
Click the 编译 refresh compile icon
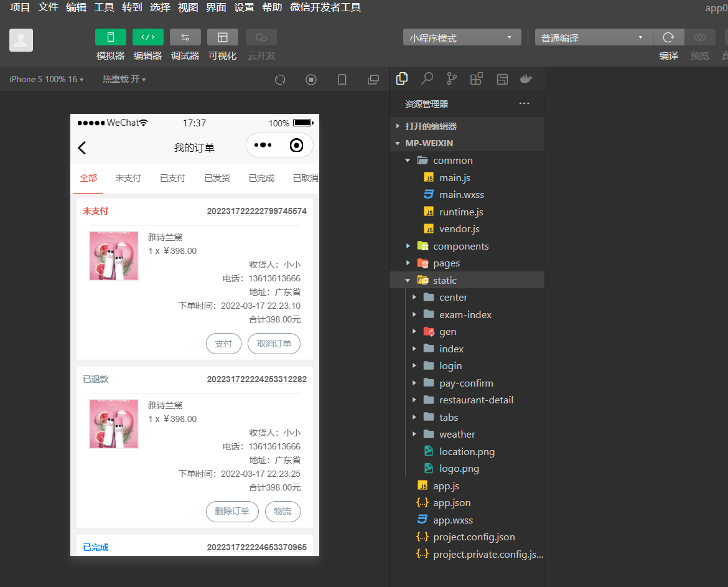click(668, 37)
